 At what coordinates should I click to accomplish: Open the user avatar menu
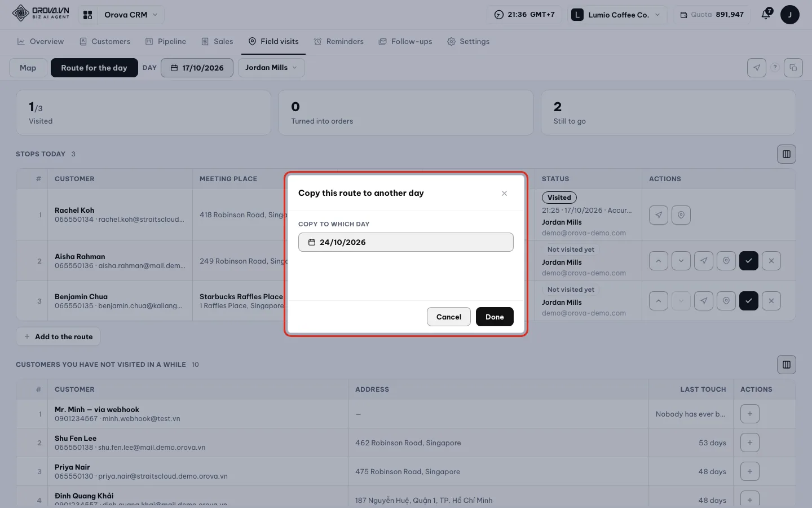click(789, 15)
